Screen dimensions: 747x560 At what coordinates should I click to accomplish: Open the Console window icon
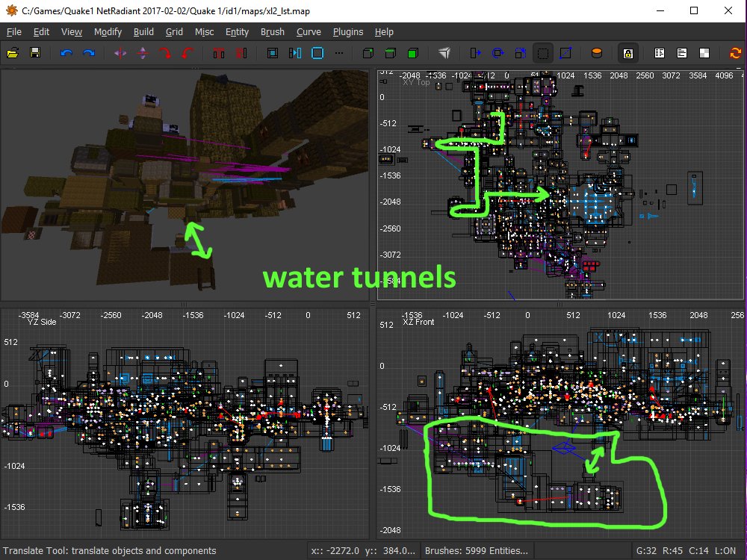(682, 53)
